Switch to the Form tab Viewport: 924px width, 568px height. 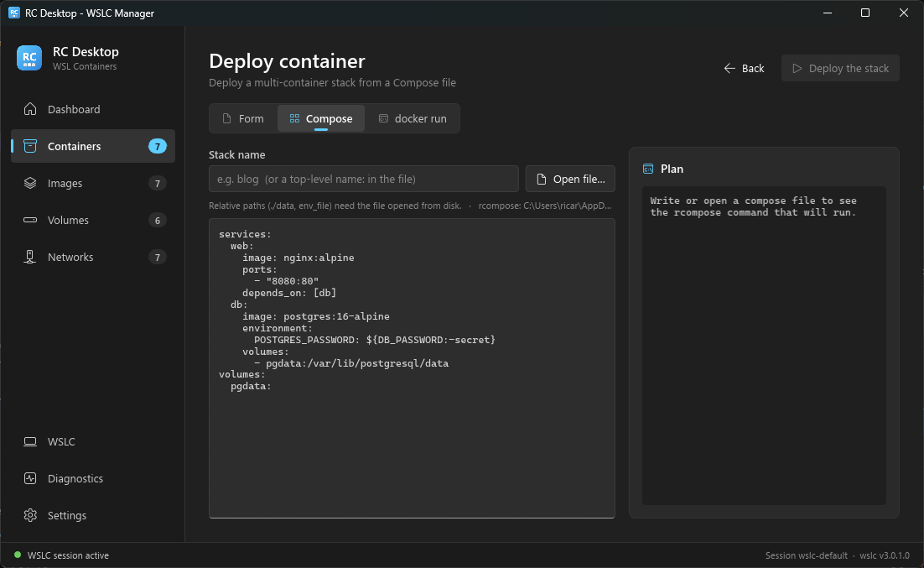click(x=243, y=118)
